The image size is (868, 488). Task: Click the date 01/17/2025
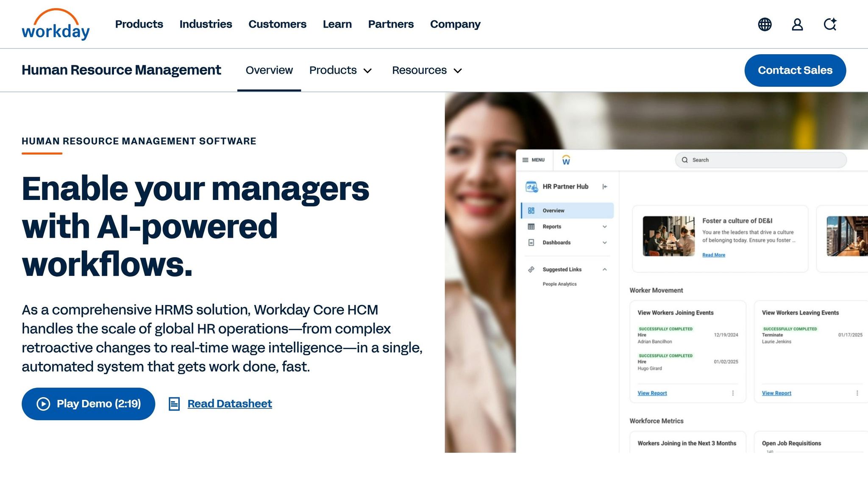point(850,335)
